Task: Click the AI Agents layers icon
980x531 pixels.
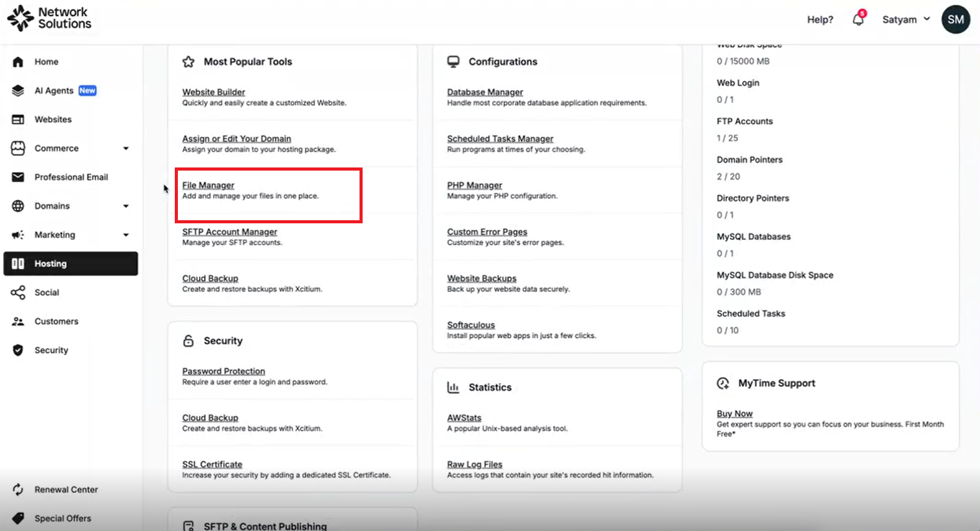Action: (x=18, y=91)
